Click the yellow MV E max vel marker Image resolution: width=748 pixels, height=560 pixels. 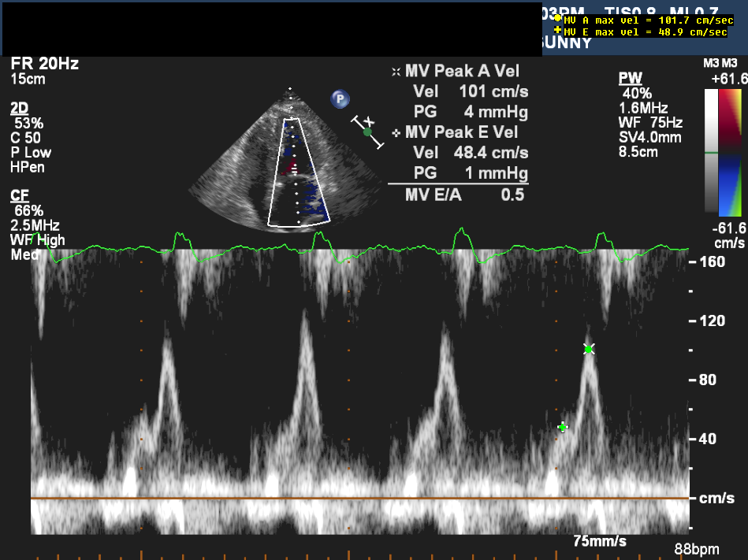pos(558,32)
